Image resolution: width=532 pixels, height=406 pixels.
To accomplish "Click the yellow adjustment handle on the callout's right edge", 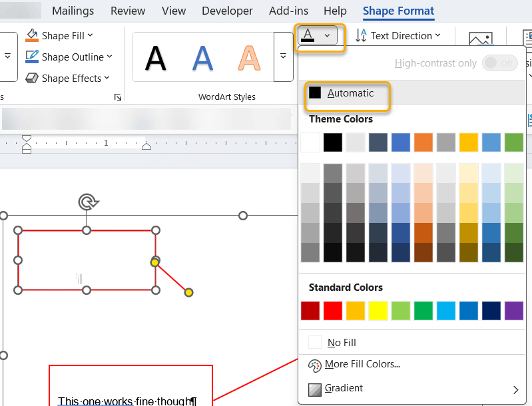I will 154,262.
